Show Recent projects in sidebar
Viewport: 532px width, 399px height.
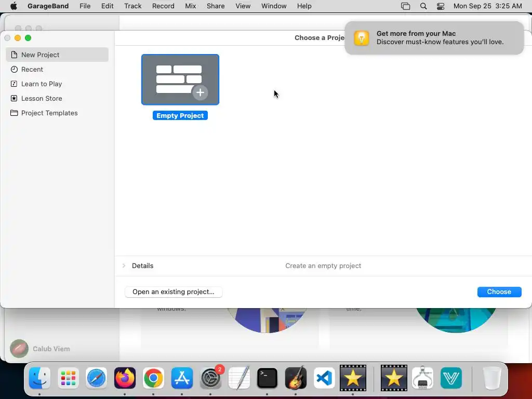click(57, 69)
